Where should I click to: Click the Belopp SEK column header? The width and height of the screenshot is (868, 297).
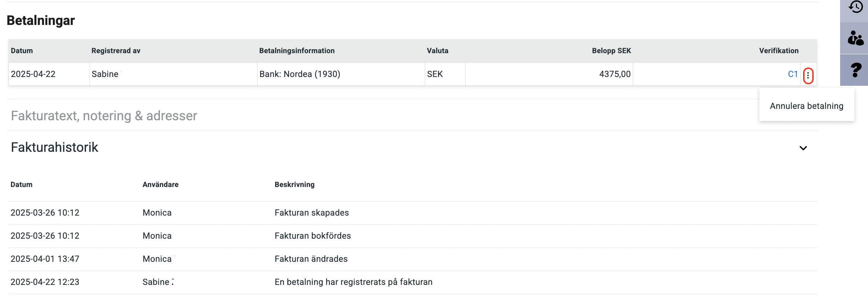coord(612,51)
